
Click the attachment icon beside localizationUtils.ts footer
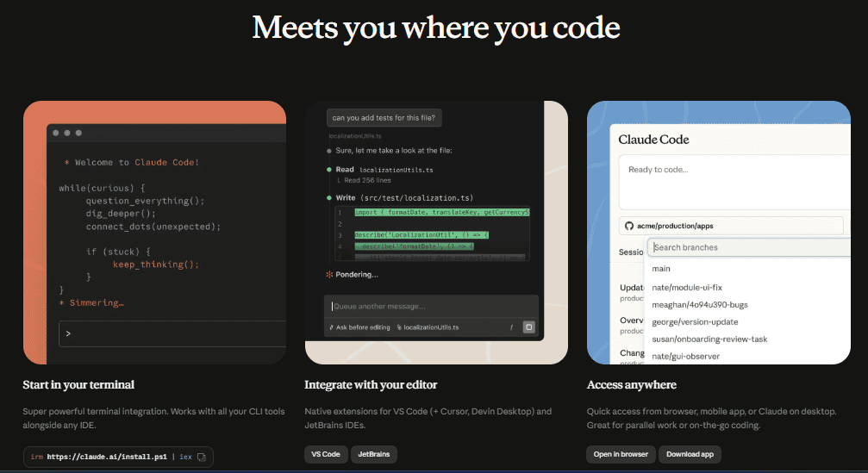(399, 327)
